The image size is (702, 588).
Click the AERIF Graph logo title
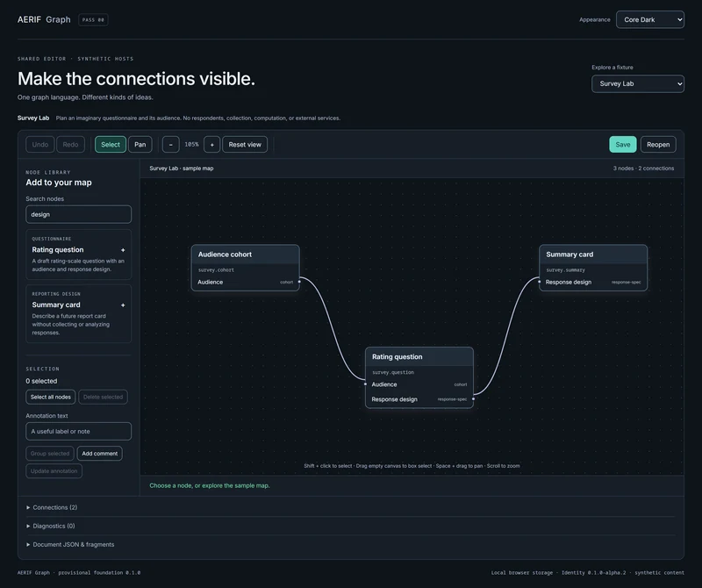(44, 19)
